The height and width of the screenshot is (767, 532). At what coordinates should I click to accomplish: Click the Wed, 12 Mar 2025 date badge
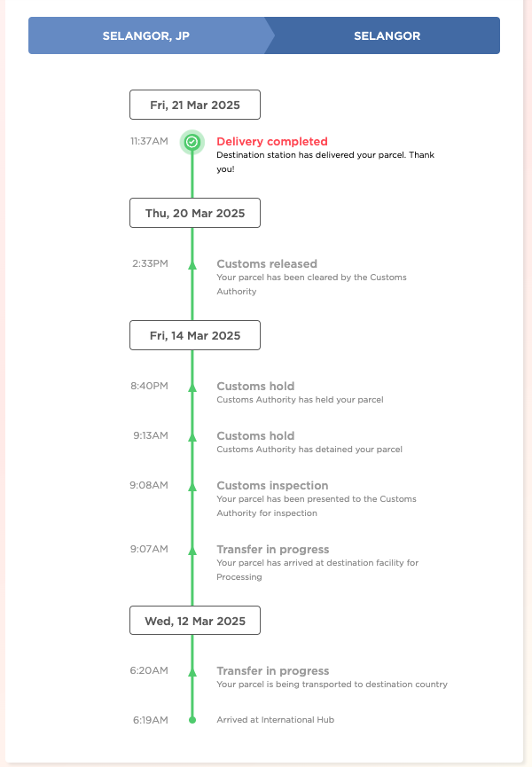click(x=195, y=621)
